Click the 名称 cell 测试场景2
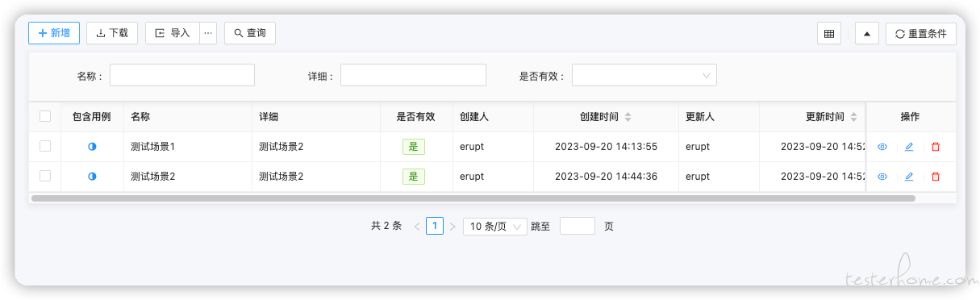This screenshot has width=980, height=300. pos(152,177)
